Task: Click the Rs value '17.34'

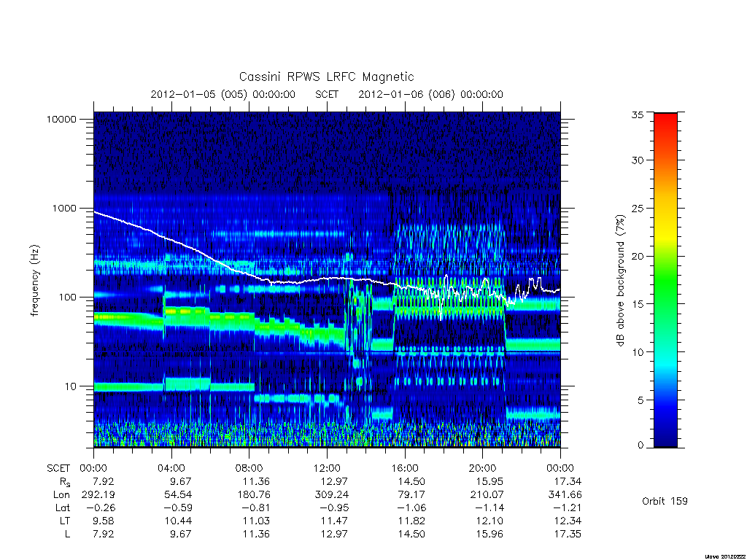Action: pyautogui.click(x=568, y=481)
